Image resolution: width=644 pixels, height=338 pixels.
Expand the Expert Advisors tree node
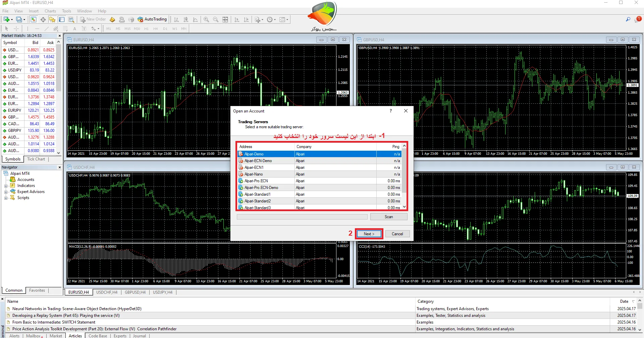[6, 192]
